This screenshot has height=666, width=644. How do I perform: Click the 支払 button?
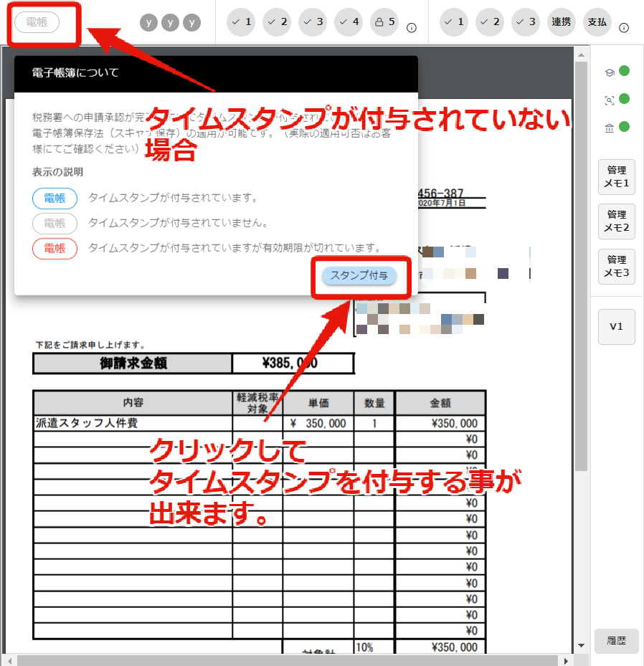pyautogui.click(x=597, y=22)
